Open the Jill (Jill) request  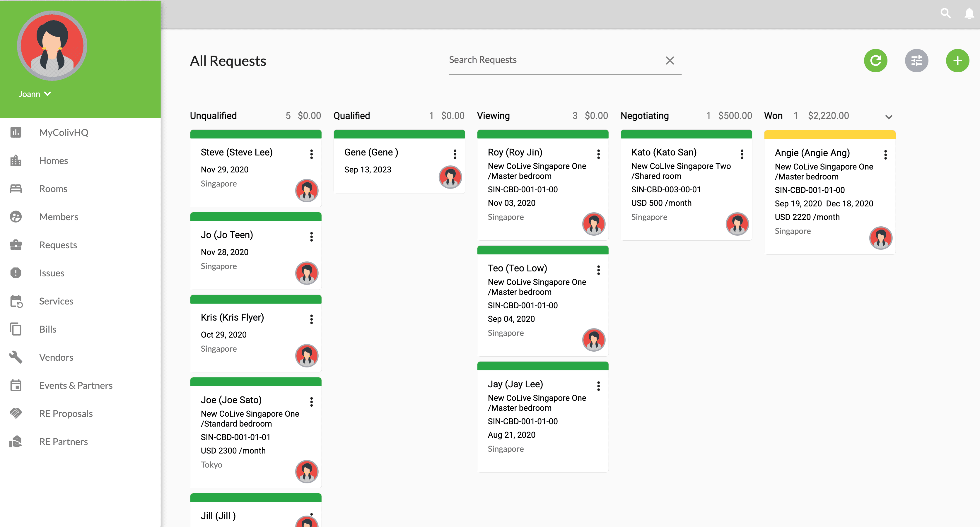click(218, 515)
